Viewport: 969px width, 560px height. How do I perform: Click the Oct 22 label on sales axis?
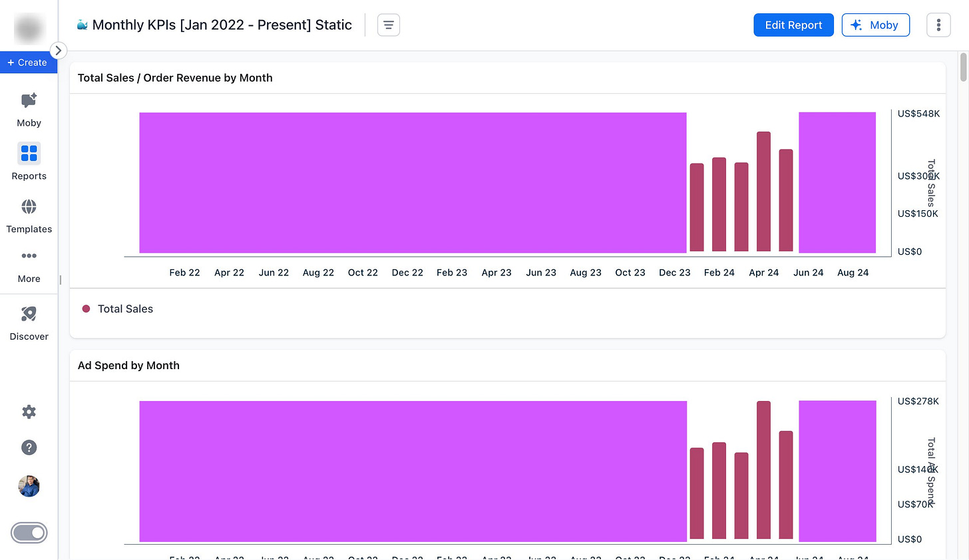pyautogui.click(x=363, y=273)
